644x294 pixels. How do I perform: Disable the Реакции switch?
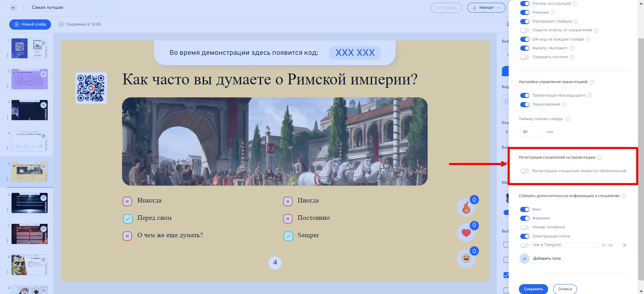pos(525,13)
